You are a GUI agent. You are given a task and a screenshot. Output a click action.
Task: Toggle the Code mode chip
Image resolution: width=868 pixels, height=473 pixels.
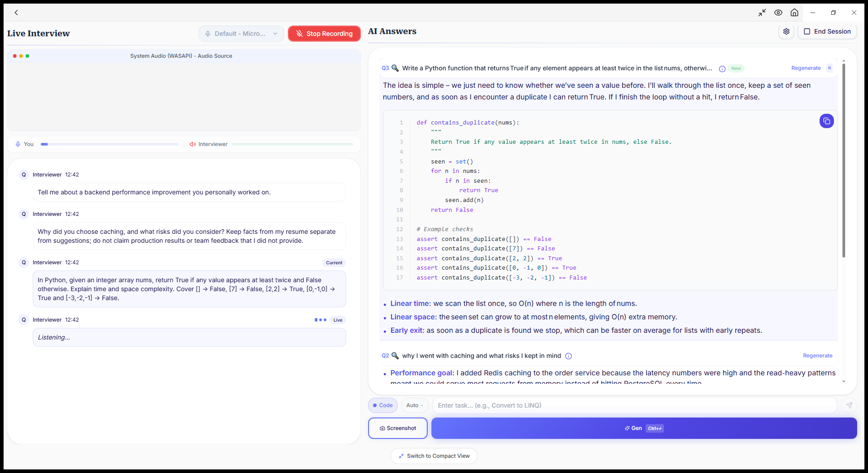[x=383, y=405]
